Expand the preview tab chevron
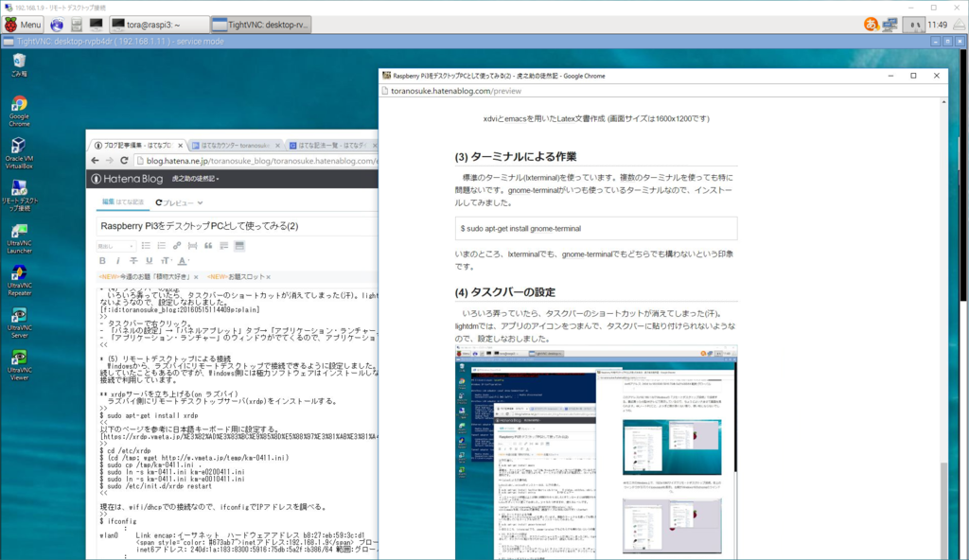 201,202
